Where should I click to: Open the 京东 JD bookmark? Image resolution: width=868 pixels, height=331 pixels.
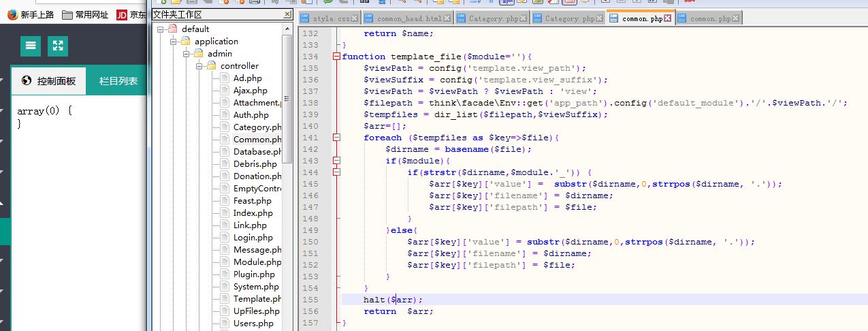tap(131, 14)
